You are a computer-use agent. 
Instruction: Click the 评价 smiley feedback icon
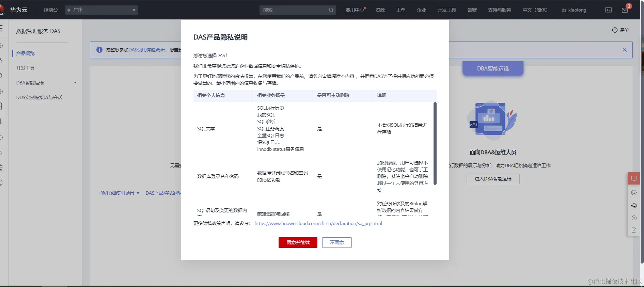click(x=615, y=30)
